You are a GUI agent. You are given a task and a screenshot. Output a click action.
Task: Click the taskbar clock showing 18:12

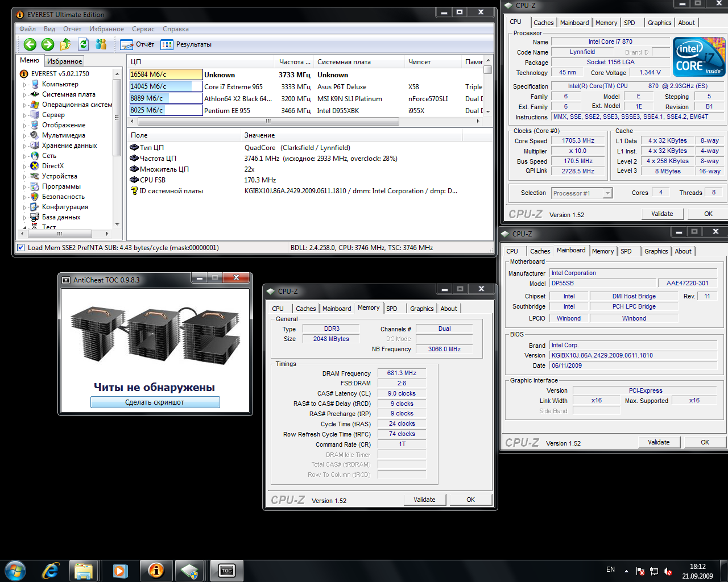pos(698,571)
